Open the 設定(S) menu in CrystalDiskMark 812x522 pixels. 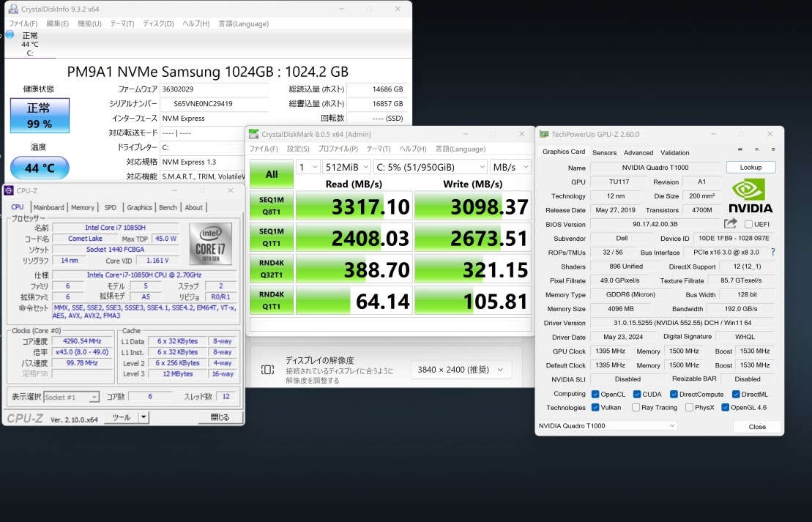pyautogui.click(x=298, y=149)
